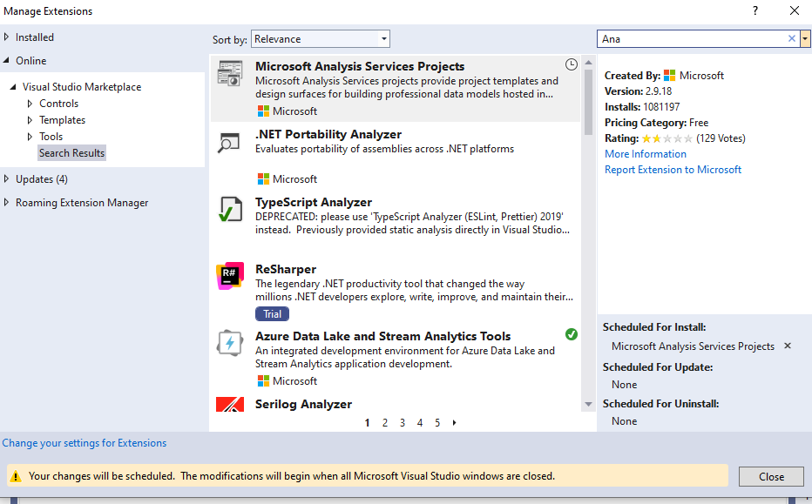Viewport: 812px width, 504px height.
Task: Click the yellow warning icon in notification bar
Action: (x=16, y=476)
